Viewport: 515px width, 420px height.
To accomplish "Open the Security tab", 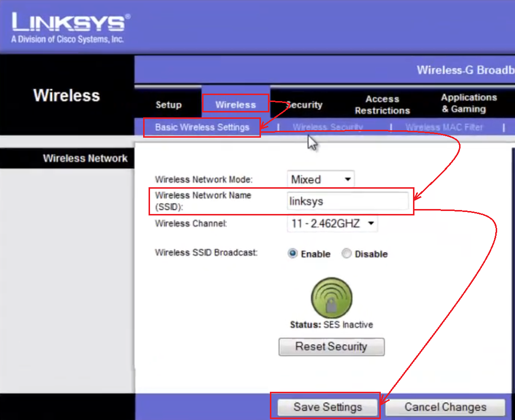I will tap(304, 105).
